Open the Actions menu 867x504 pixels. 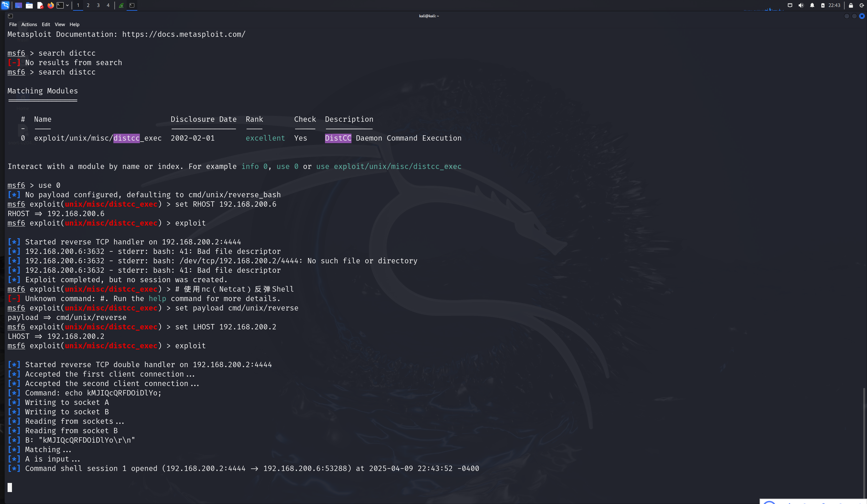coord(29,25)
